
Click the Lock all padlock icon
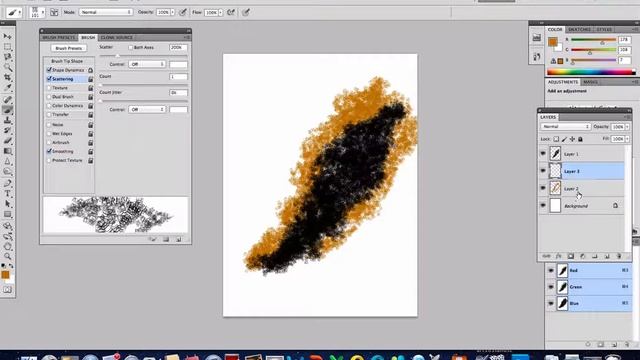coord(580,139)
